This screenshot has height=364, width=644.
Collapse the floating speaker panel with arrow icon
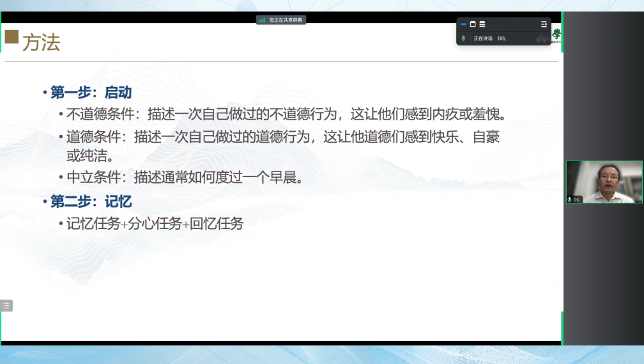tap(544, 24)
